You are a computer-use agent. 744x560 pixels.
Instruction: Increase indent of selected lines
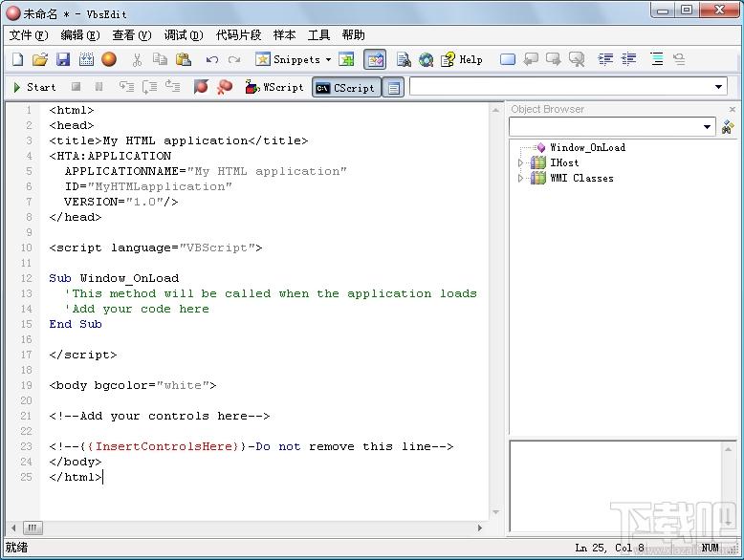(605, 59)
